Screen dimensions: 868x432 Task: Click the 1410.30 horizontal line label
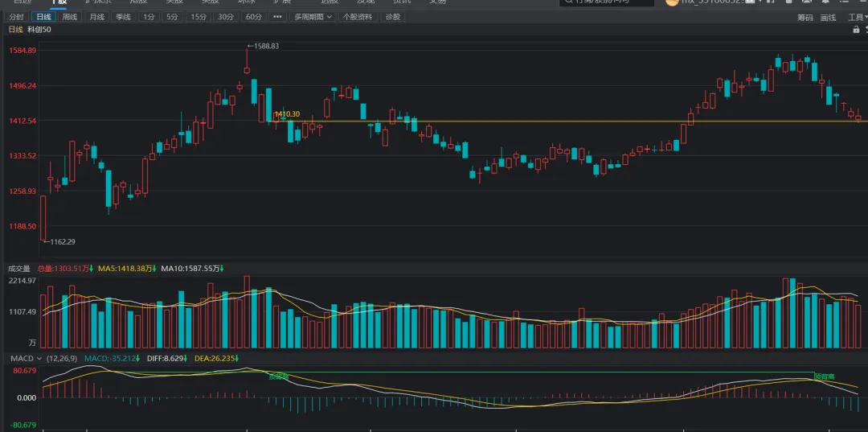pos(287,114)
